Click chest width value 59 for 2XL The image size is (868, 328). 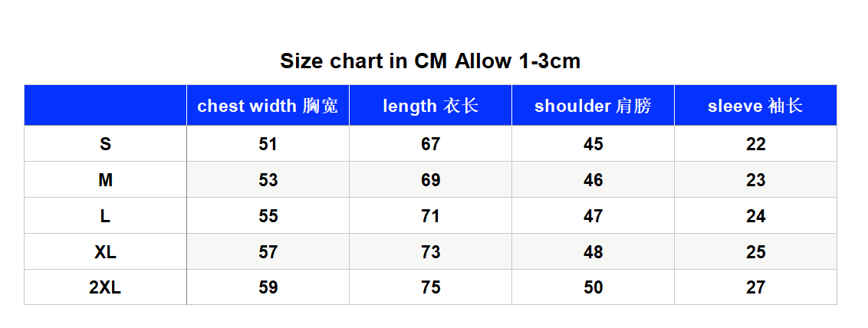[268, 287]
